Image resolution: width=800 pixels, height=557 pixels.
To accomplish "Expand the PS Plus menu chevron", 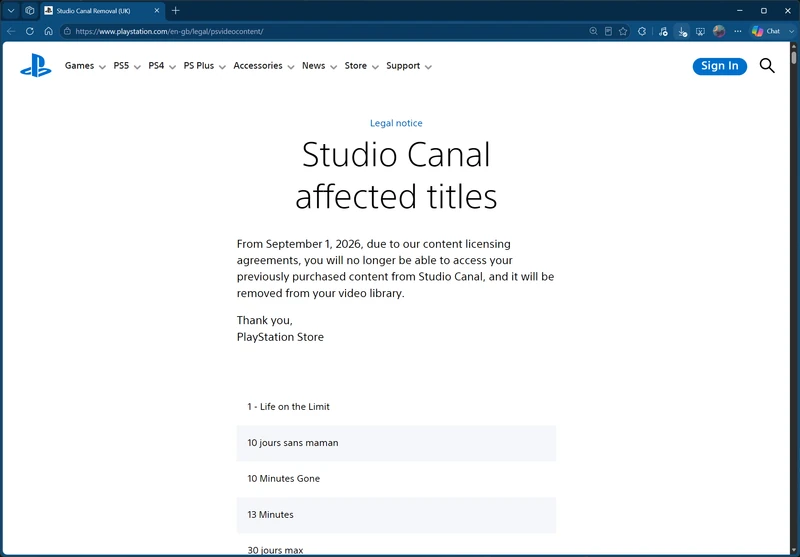I will pyautogui.click(x=222, y=67).
